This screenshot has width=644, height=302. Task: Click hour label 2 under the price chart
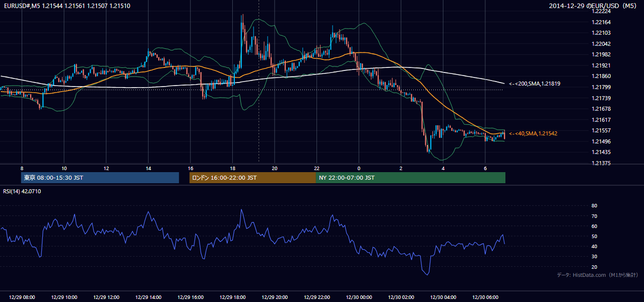tap(401, 168)
